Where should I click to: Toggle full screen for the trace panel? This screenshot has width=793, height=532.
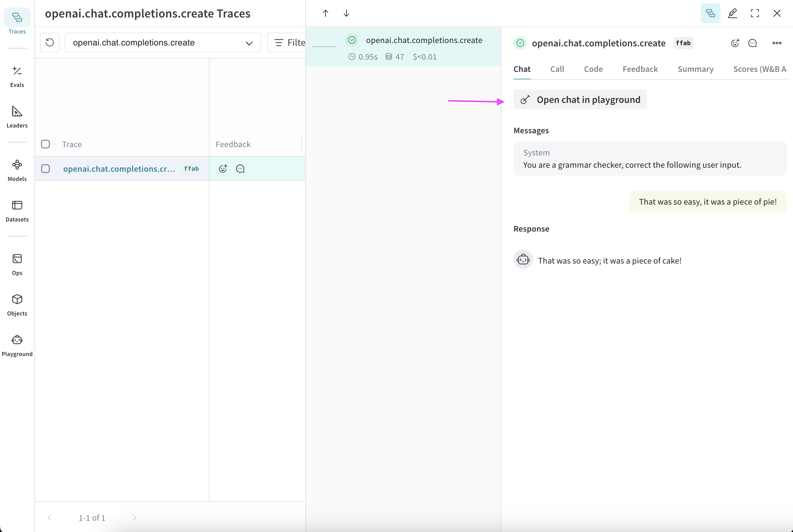click(755, 13)
